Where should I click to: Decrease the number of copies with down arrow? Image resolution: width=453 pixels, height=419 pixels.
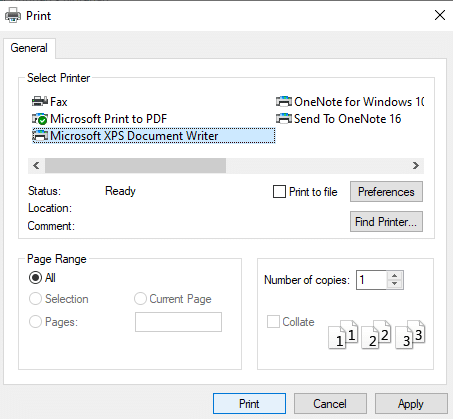tap(395, 284)
